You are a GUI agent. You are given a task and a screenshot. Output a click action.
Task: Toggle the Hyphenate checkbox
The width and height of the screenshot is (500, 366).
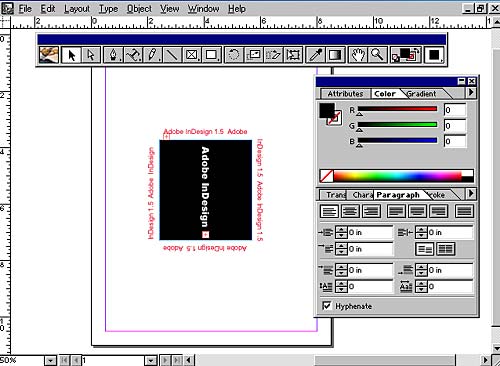327,305
